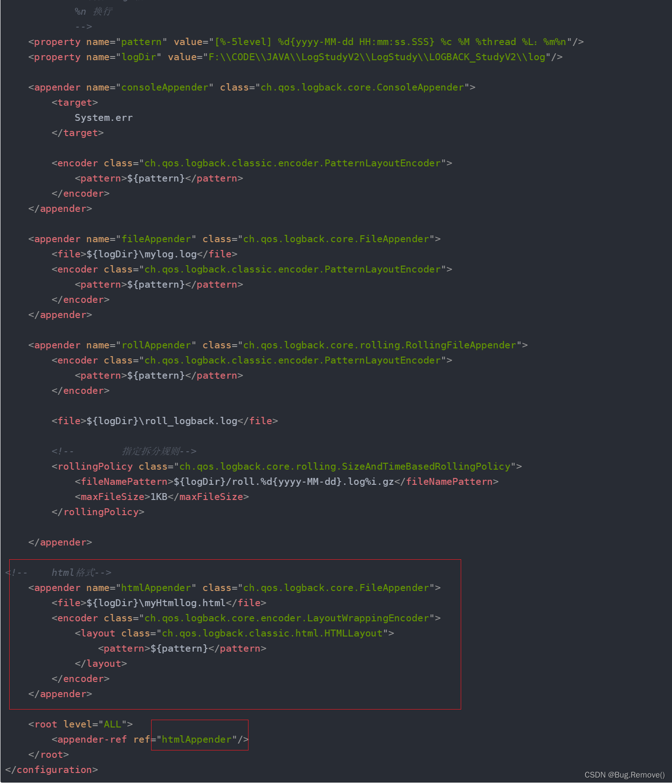672x784 pixels.
Task: Click the html格式 comment line
Action: (x=58, y=573)
